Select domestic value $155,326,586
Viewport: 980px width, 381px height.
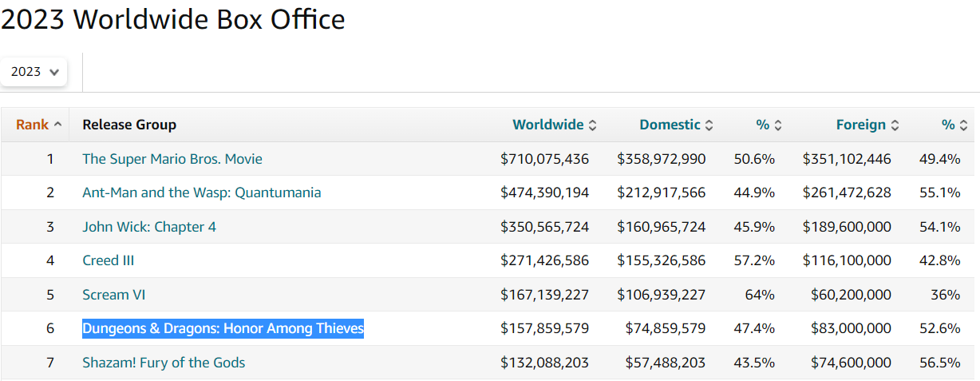662,260
